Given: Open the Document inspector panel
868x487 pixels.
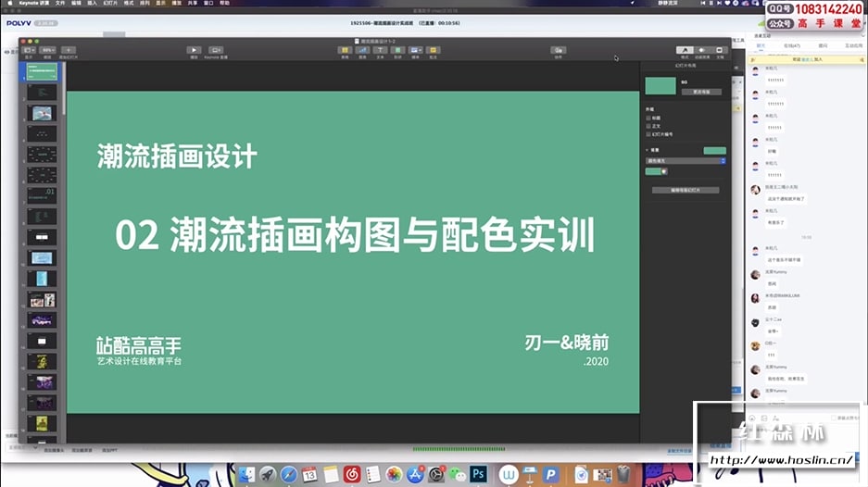Looking at the screenshot, I should coord(720,50).
